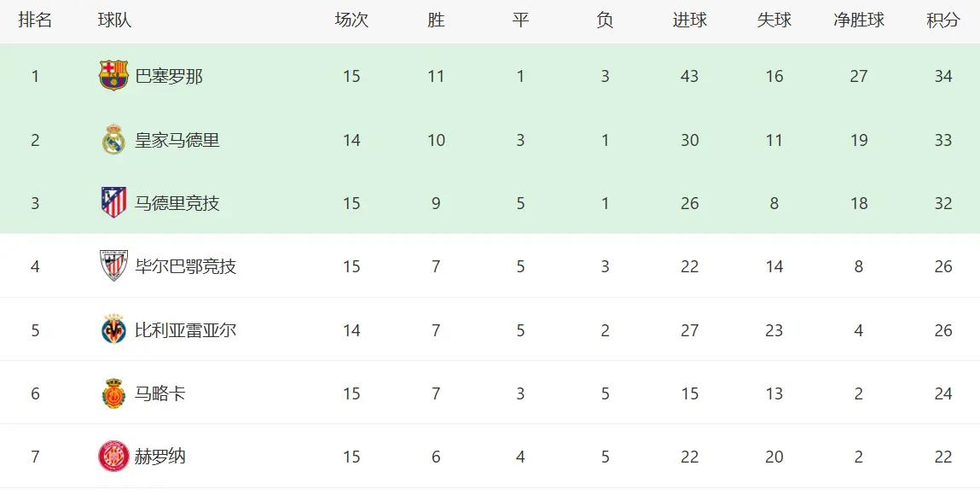Click the 净胜球 column header
Image resolution: width=980 pixels, height=495 pixels.
tap(859, 20)
